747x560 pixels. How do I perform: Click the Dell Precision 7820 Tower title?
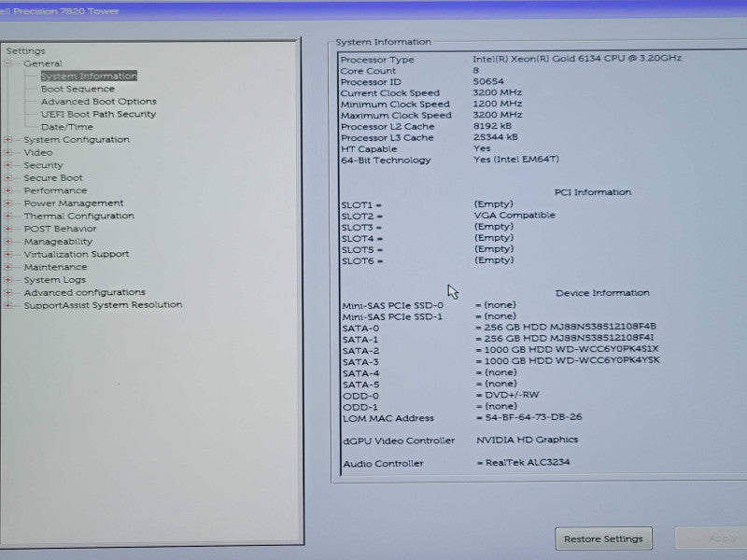click(x=60, y=11)
